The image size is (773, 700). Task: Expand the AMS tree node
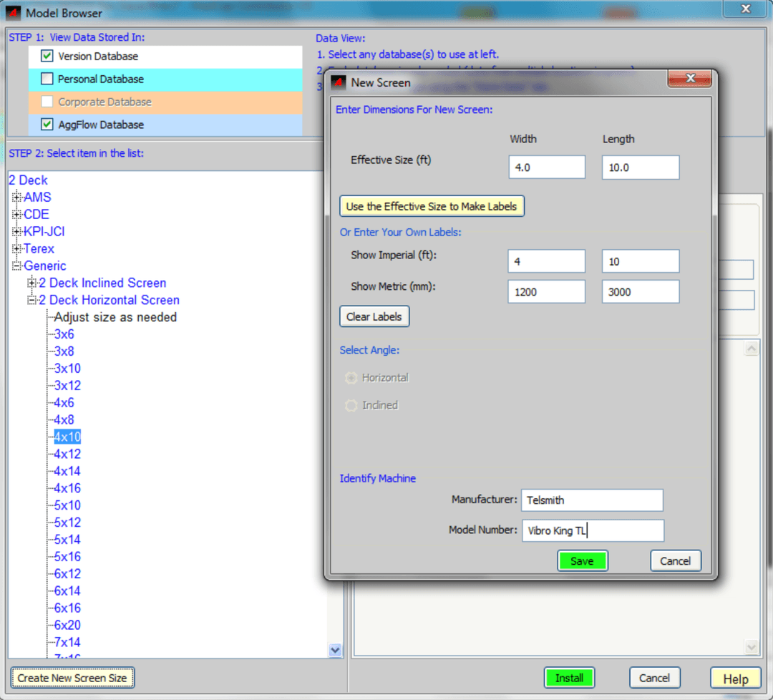pos(17,198)
